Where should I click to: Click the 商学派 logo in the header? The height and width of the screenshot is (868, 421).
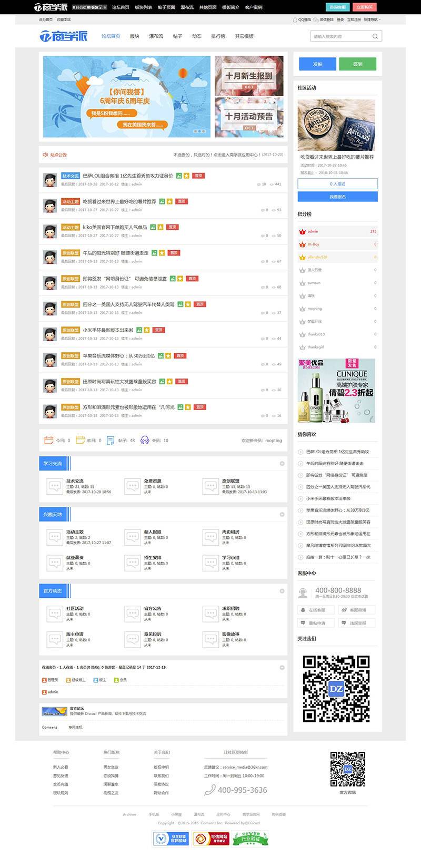coord(64,36)
